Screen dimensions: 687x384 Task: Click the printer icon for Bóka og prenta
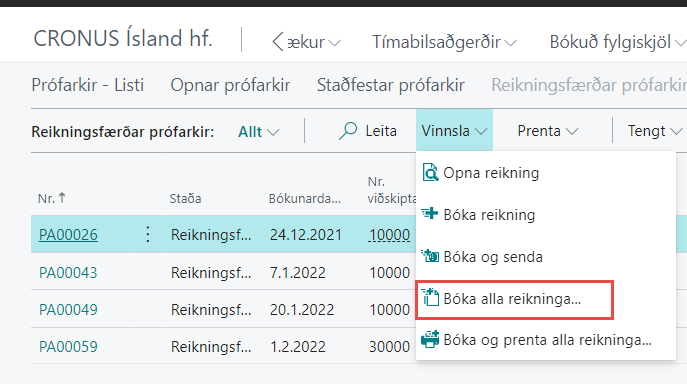pos(430,339)
